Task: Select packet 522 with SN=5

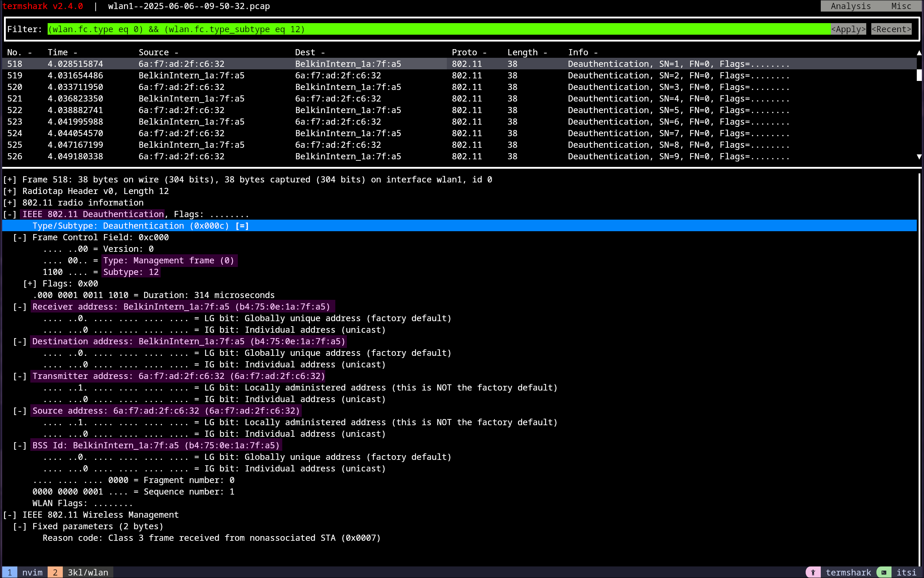Action: point(459,110)
